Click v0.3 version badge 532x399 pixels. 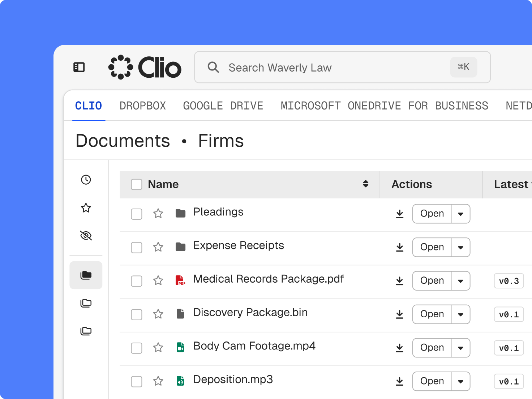pos(509,281)
